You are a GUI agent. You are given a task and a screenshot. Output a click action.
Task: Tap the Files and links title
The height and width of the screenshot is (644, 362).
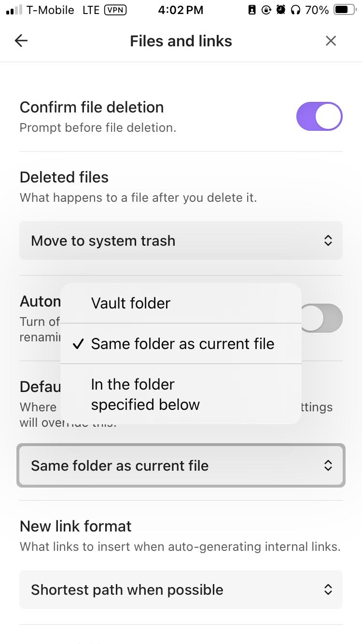pyautogui.click(x=181, y=41)
